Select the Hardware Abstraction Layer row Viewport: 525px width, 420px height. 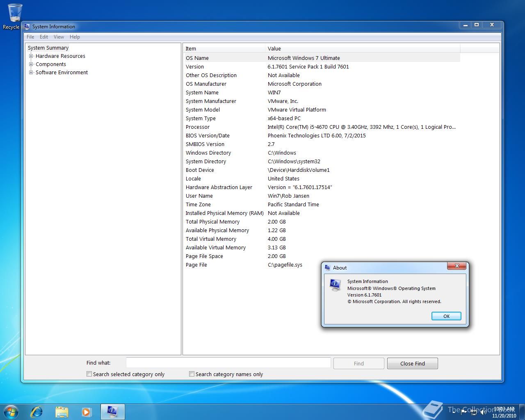click(x=322, y=187)
